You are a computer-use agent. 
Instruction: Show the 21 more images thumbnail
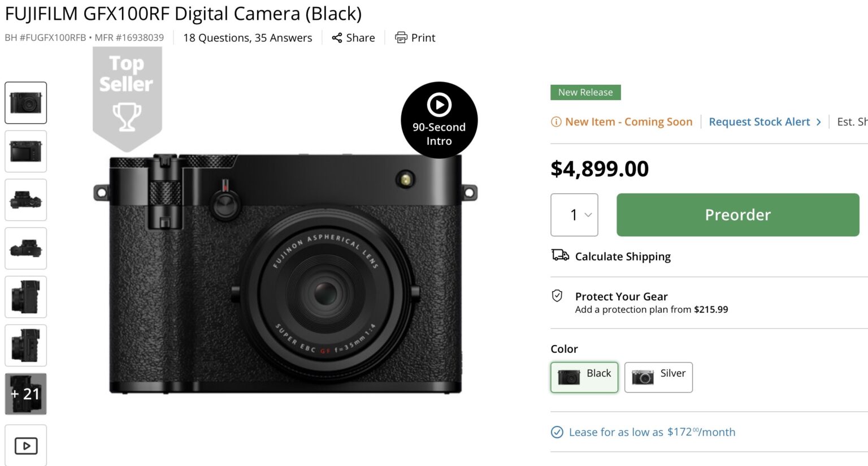pyautogui.click(x=26, y=394)
